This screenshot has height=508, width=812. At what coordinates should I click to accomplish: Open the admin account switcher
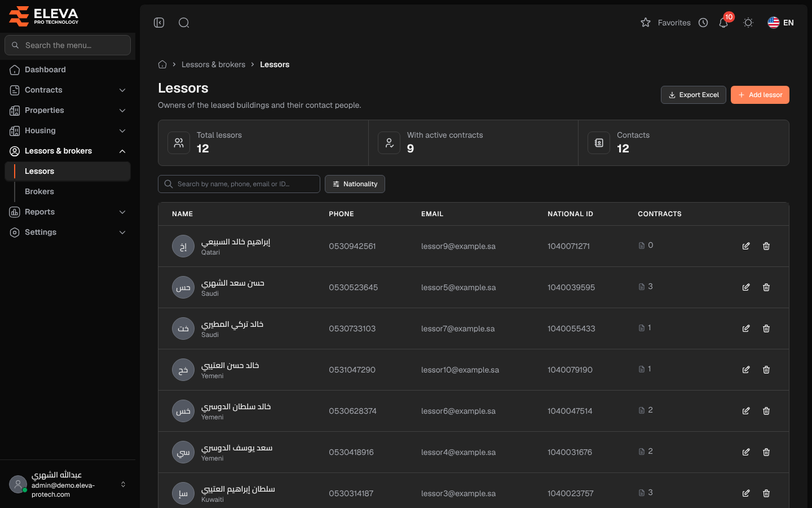68,484
